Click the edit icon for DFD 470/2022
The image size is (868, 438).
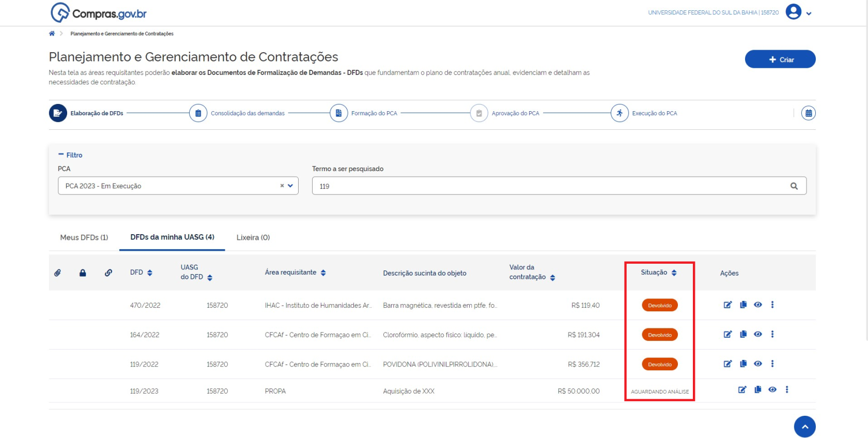[x=727, y=305]
